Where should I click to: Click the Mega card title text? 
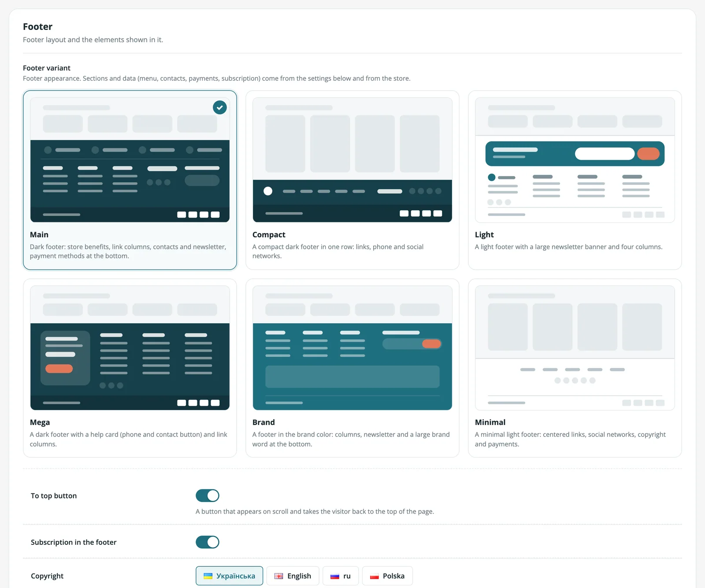click(40, 422)
